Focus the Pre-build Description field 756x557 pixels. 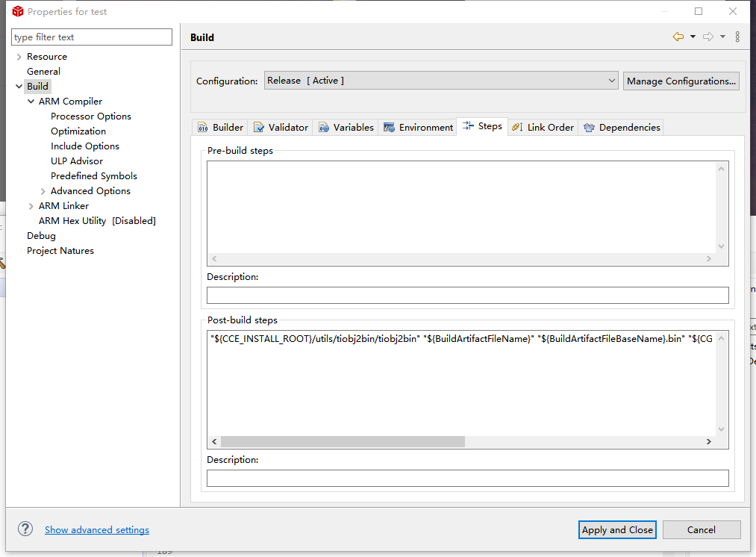468,295
